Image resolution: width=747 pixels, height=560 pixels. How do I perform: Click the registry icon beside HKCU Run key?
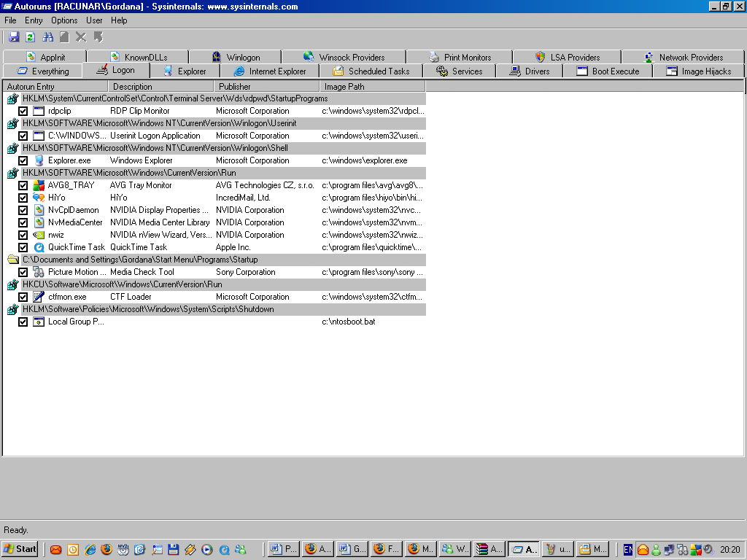[x=13, y=284]
